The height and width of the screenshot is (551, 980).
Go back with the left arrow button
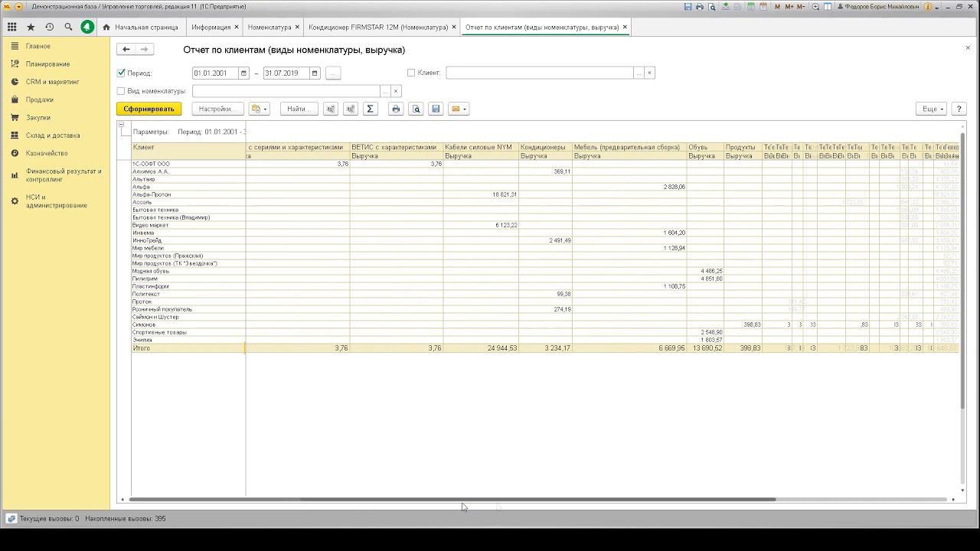click(x=126, y=49)
